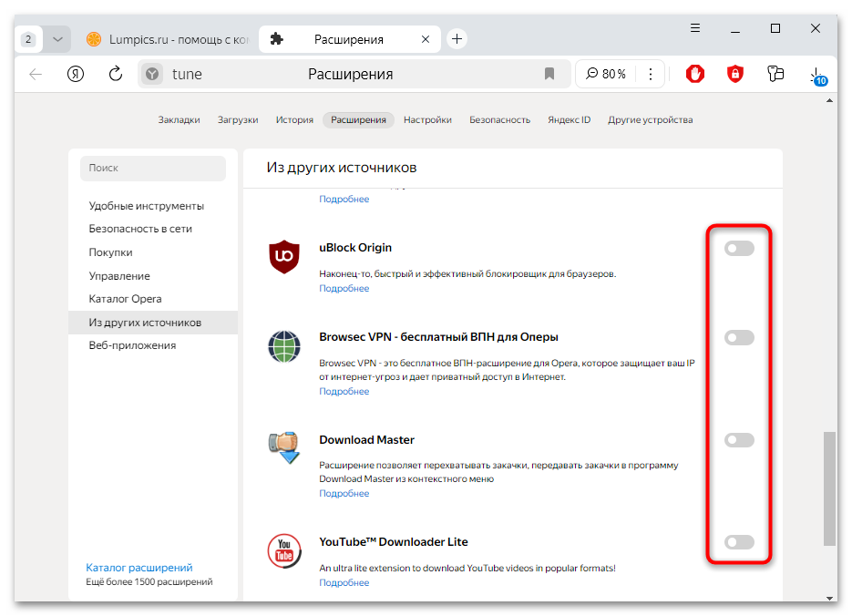
Task: Open the browser hamburger menu
Action: coord(695,28)
